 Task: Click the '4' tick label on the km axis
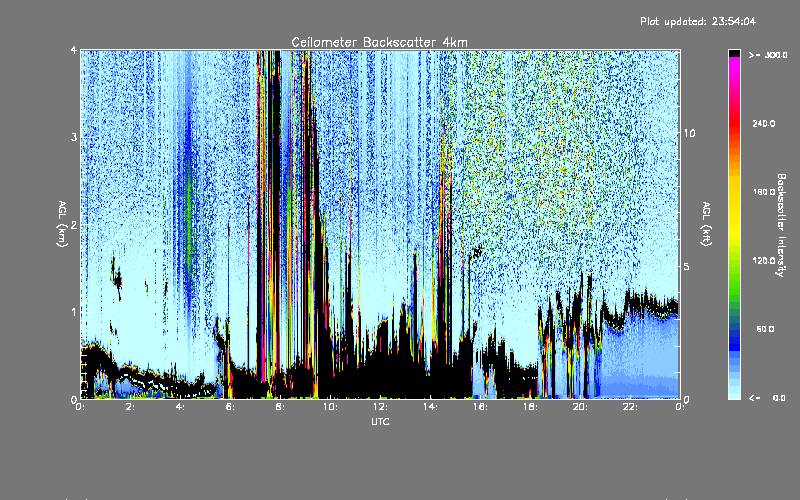[74, 51]
